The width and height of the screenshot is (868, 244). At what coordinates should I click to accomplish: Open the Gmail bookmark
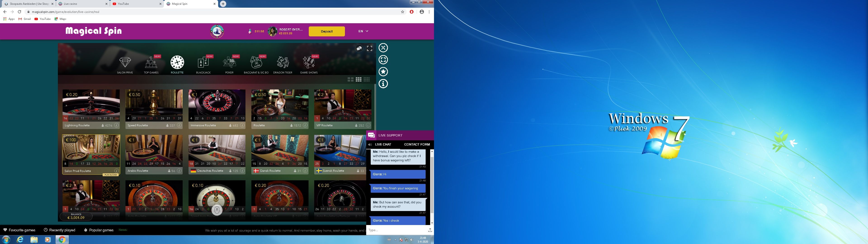coord(25,19)
